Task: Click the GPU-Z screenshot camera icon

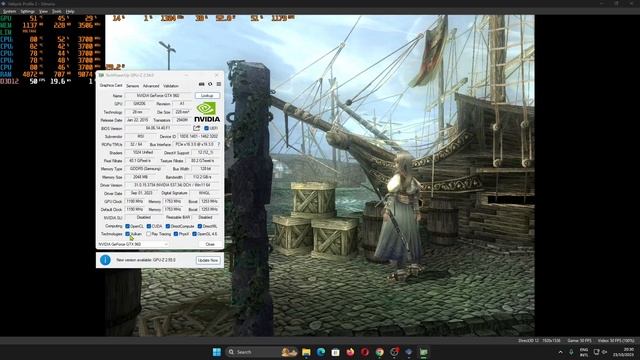Action: 201,84
